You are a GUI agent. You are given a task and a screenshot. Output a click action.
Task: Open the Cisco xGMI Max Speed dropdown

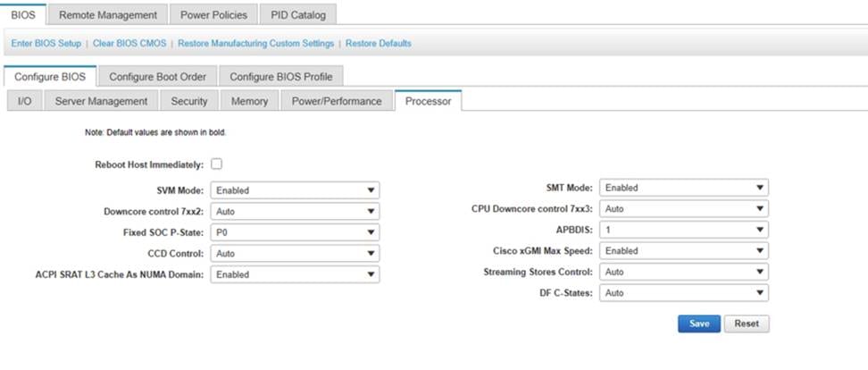(x=684, y=251)
